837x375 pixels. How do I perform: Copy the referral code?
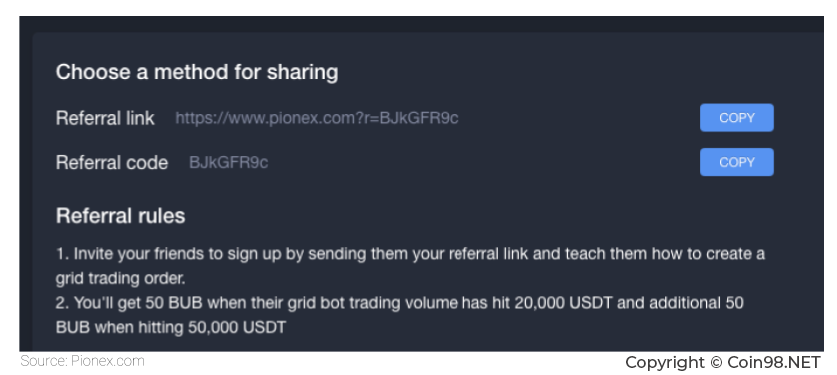click(x=737, y=162)
